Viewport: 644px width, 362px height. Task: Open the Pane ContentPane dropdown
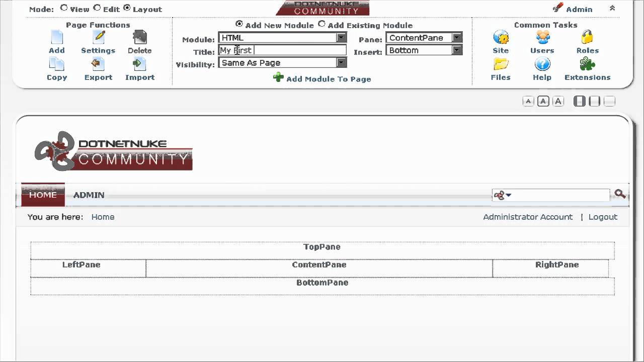[424, 38]
